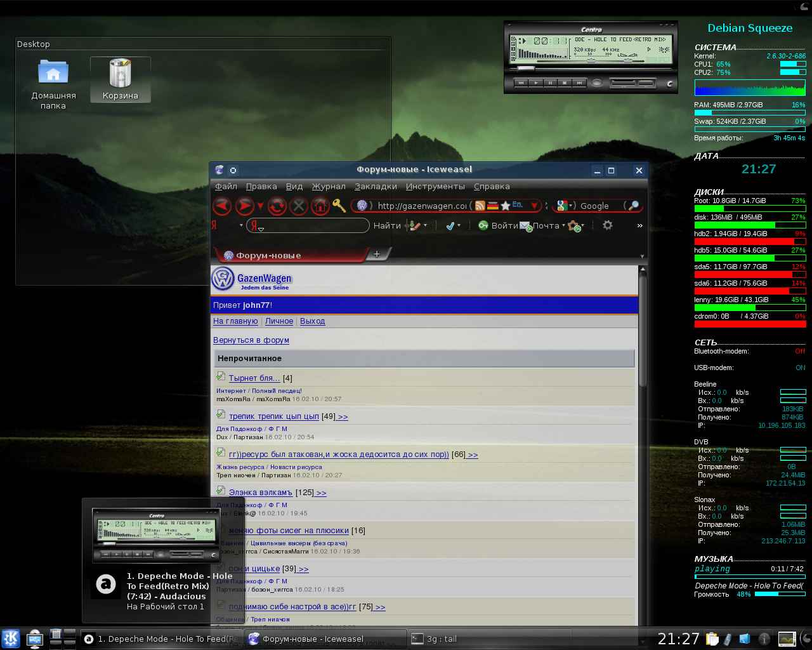
Task: Expand the spellcheck pencil icon dropdown
Action: coord(425,226)
